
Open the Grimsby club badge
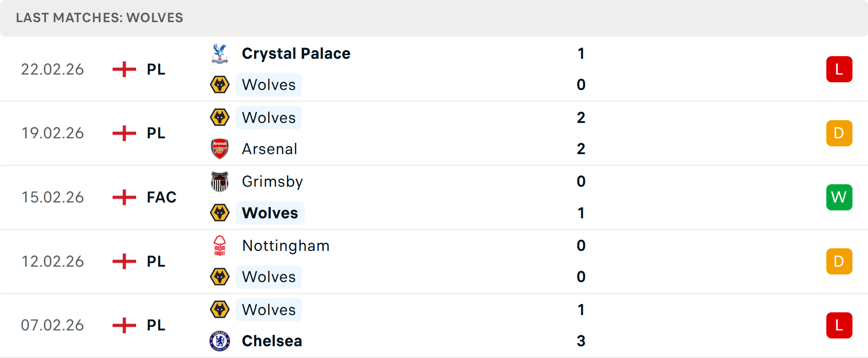pyautogui.click(x=220, y=181)
